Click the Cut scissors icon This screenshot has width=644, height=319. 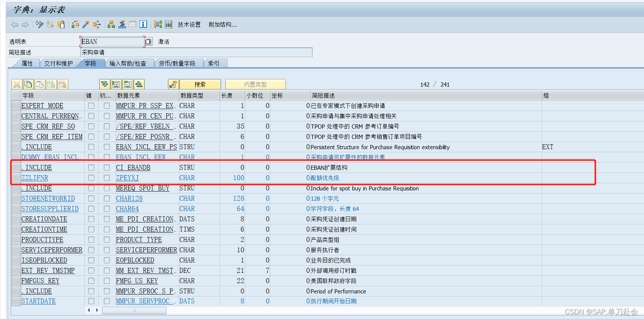click(17, 84)
